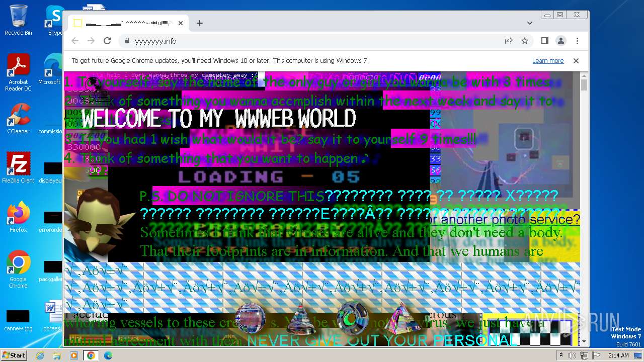Screen dimensions: 644x362
Task: Open Chrome side panel icon
Action: click(545, 41)
